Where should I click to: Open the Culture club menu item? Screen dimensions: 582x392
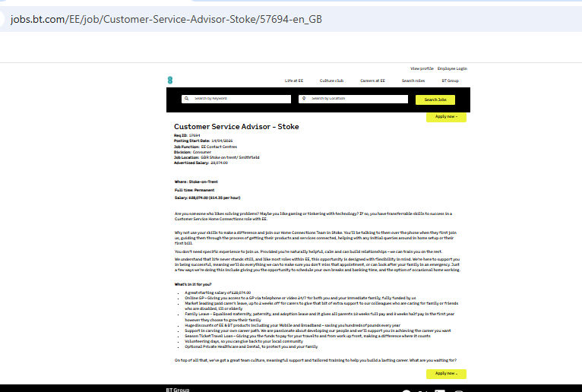click(331, 81)
